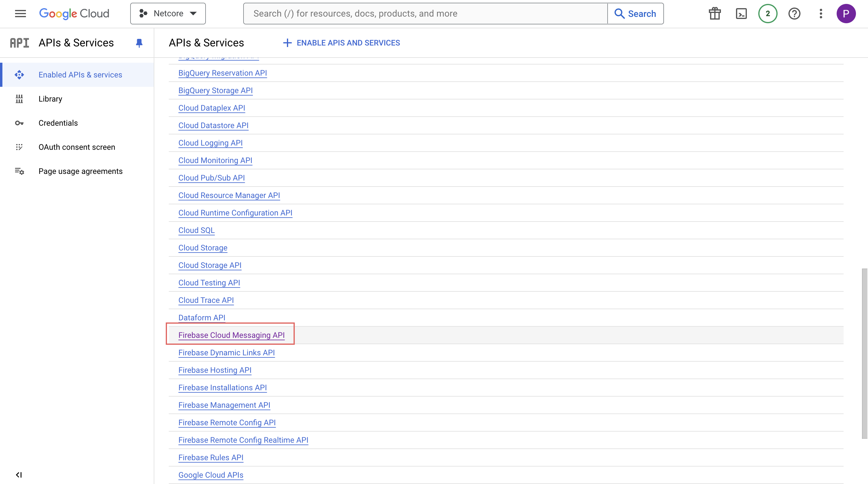Open Cloud Monitoring API link
The height and width of the screenshot is (484, 868).
pos(215,160)
